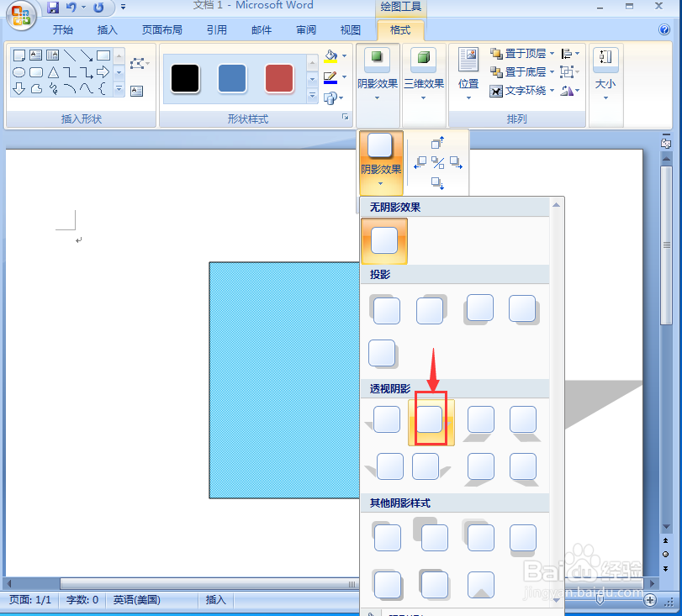Select the 格式 drawing tools tab
The image size is (682, 616).
pyautogui.click(x=400, y=29)
